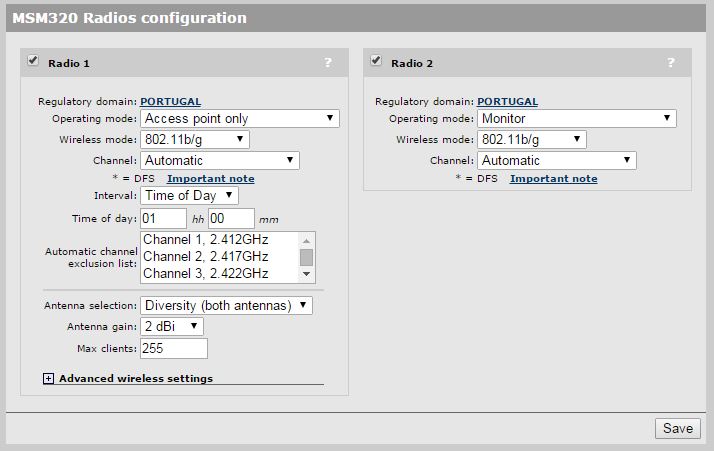The height and width of the screenshot is (451, 714).
Task: Click the Time of day hours field
Action: 163,219
